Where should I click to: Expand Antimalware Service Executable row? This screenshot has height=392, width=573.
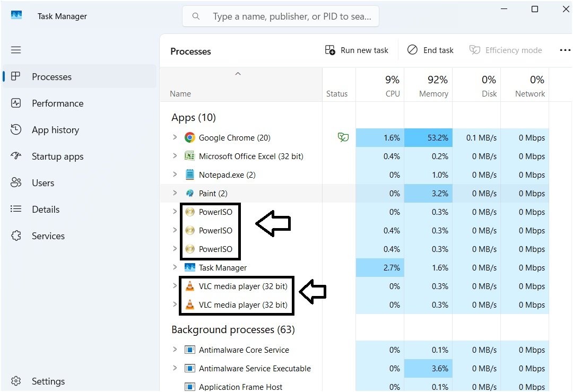coord(175,368)
